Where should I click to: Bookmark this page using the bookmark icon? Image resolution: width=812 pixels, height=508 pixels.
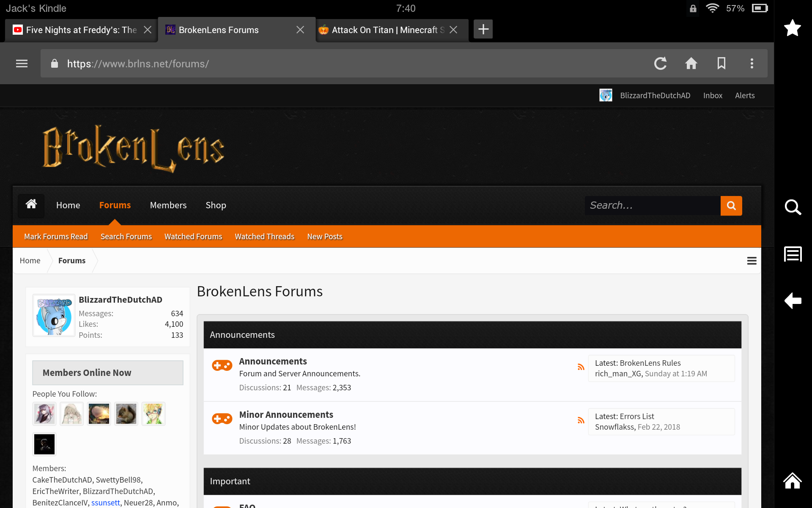pyautogui.click(x=721, y=63)
